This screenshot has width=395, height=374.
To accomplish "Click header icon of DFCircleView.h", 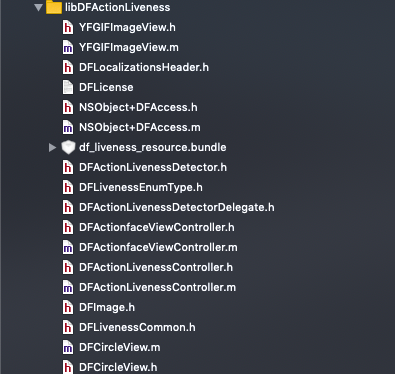I will [x=68, y=367].
